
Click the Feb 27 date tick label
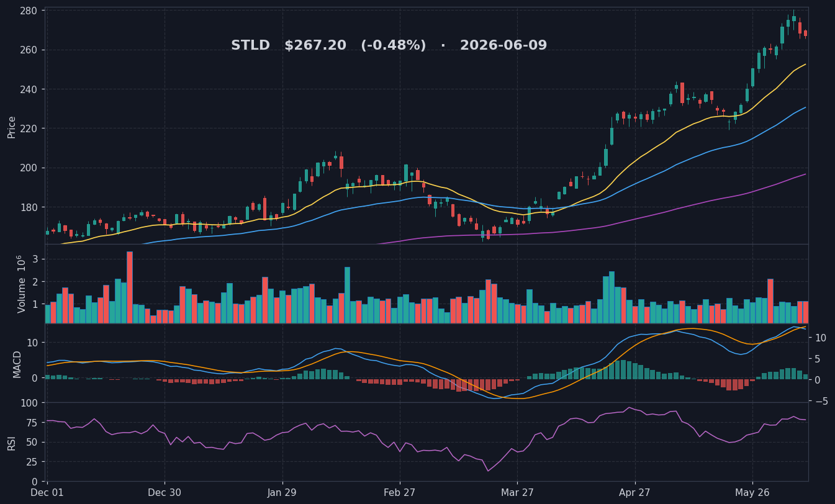(x=400, y=493)
